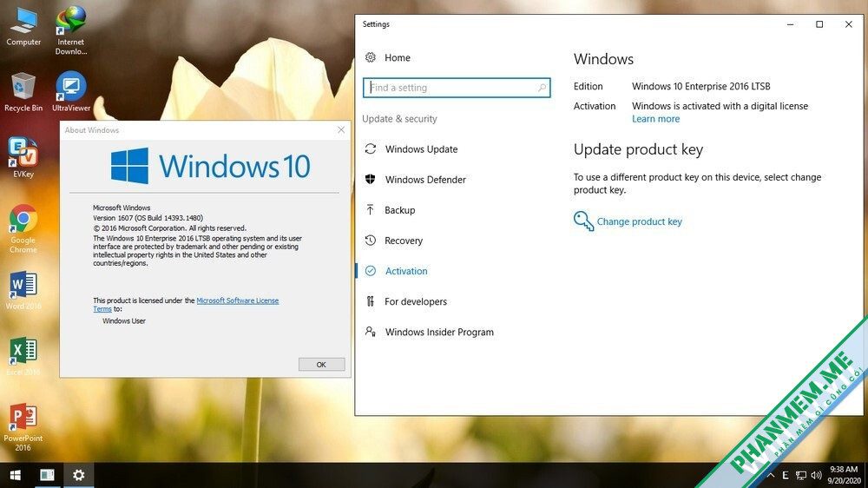This screenshot has height=488, width=868.
Task: Select the Activation settings page
Action: [x=406, y=271]
